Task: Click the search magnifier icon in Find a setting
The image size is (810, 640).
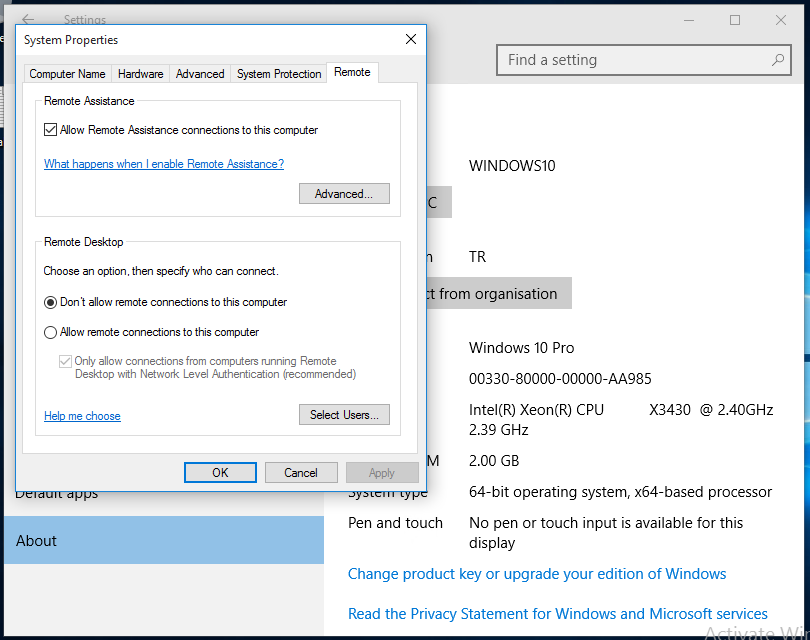Action: point(778,60)
